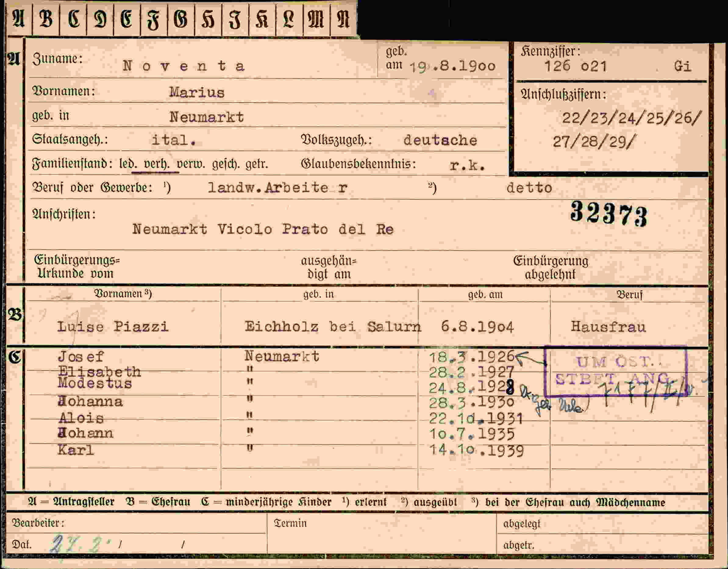The height and width of the screenshot is (569, 728).
Task: Select index tab letter G
Action: coord(181,19)
